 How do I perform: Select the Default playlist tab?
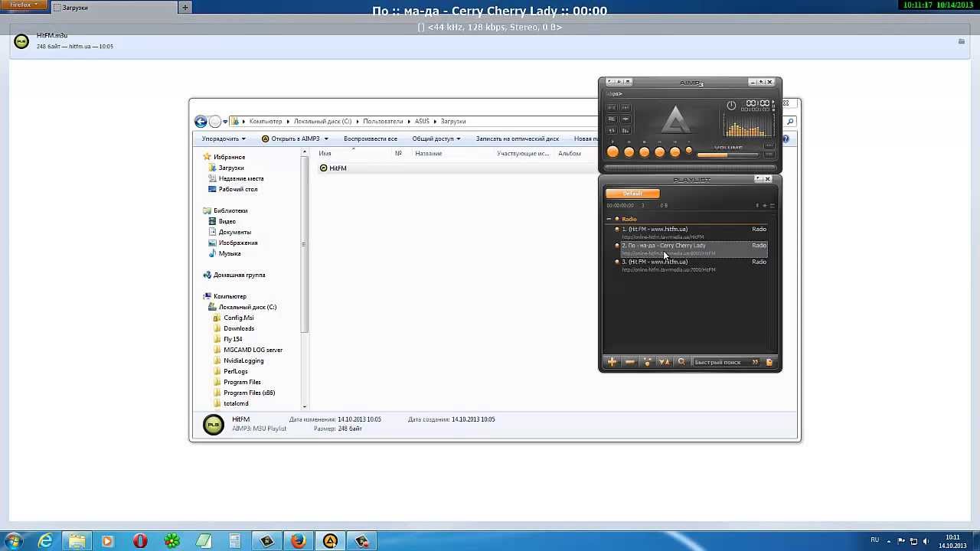click(632, 194)
